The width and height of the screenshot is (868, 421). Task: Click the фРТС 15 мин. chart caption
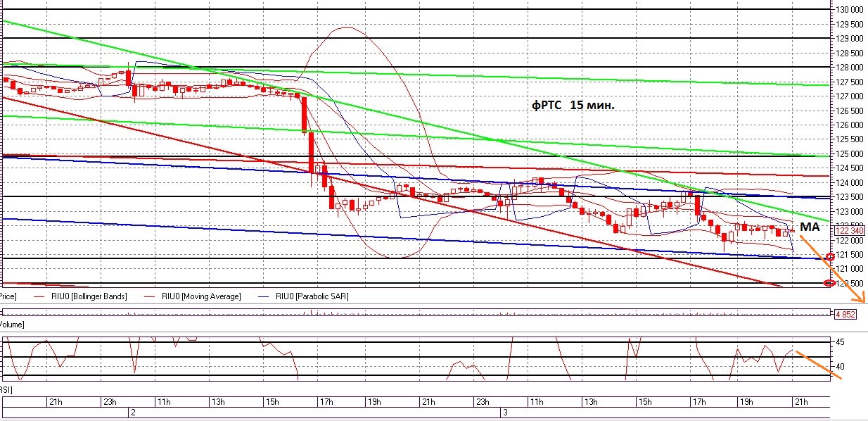(x=573, y=105)
